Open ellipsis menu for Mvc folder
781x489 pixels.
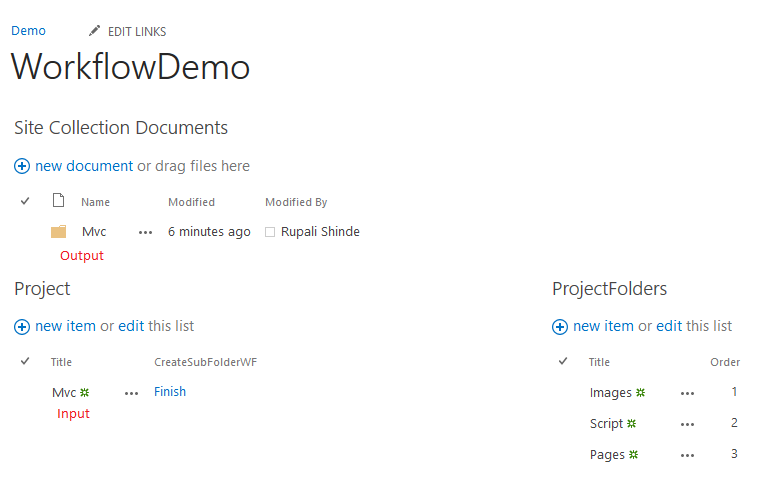coord(146,232)
